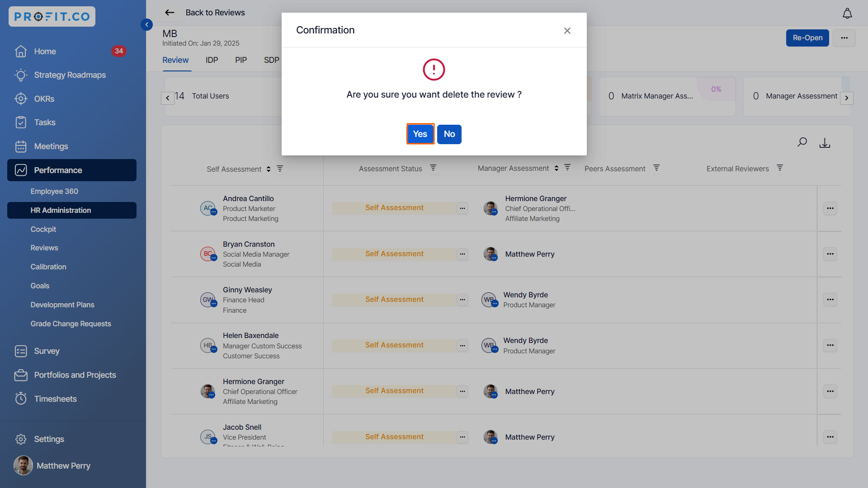The height and width of the screenshot is (488, 868).
Task: Click the Matthew Perry profile avatar
Action: [23, 465]
